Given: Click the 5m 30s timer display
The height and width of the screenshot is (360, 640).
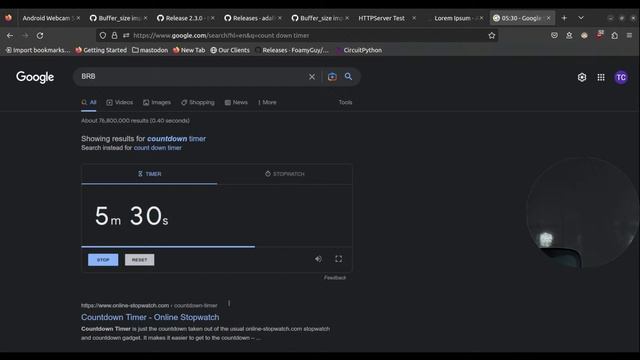Looking at the screenshot, I should pos(131,216).
